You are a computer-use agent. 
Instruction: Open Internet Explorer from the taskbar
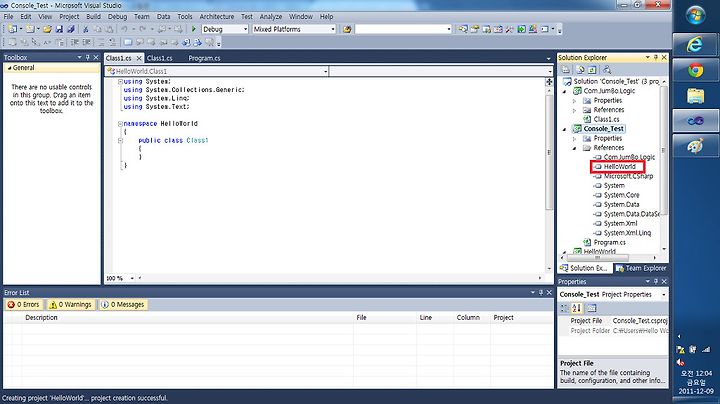click(x=695, y=45)
